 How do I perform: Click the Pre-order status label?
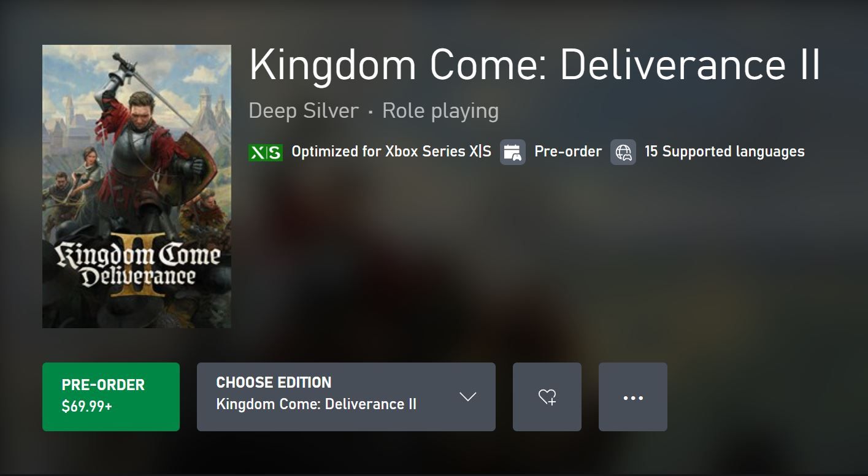pos(568,152)
